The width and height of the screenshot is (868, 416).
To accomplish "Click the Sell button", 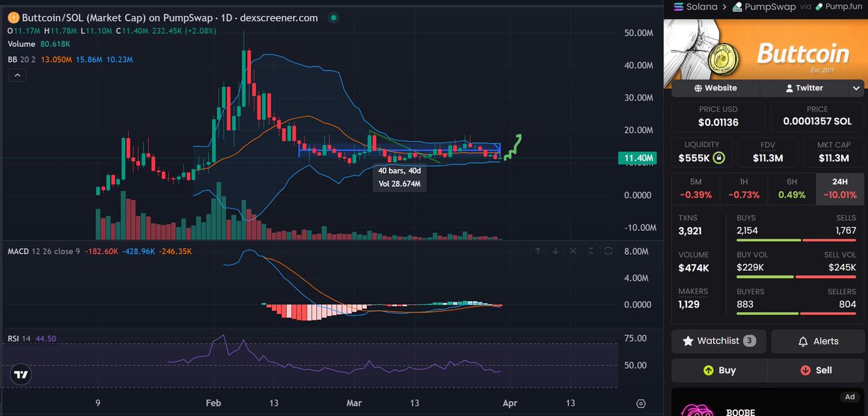I will 816,370.
